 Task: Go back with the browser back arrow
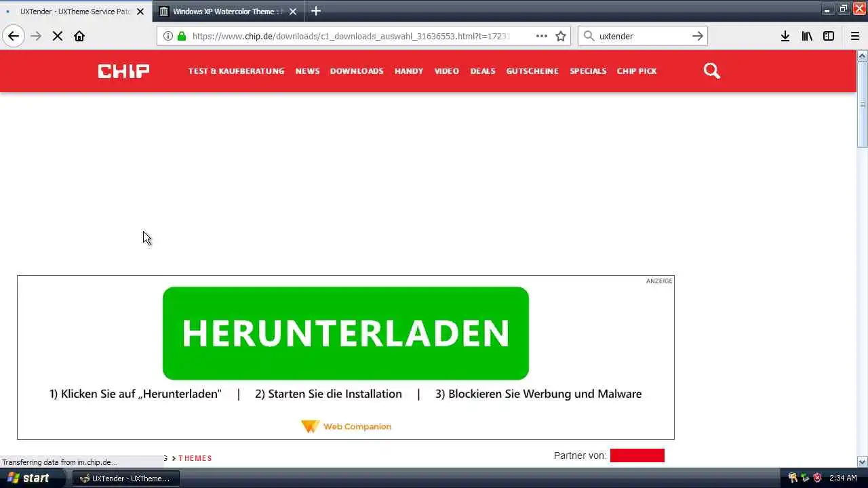tap(14, 36)
